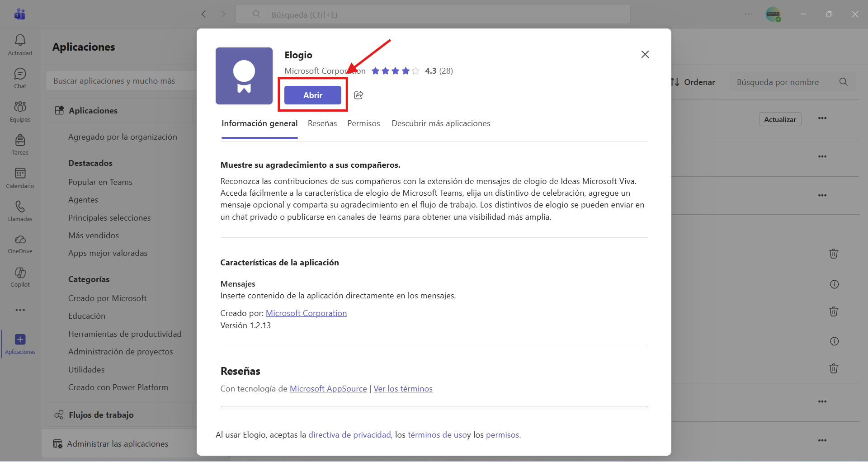This screenshot has width=868, height=462.
Task: Go forward with the right arrow
Action: click(x=223, y=14)
